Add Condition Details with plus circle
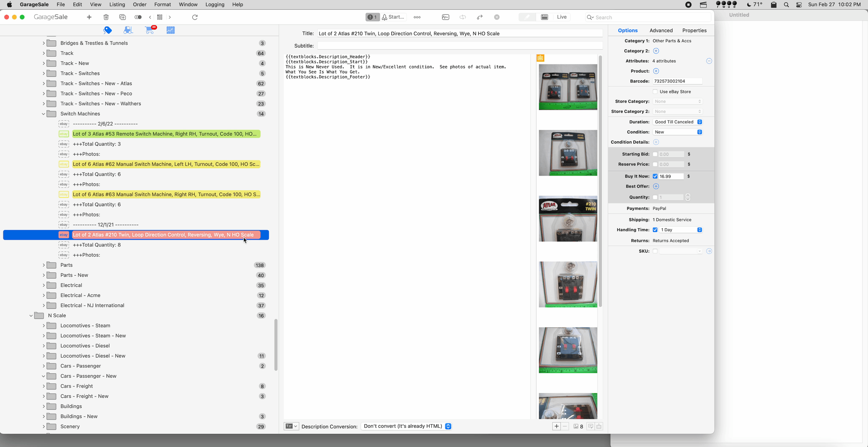The height and width of the screenshot is (447, 868). pos(656,142)
